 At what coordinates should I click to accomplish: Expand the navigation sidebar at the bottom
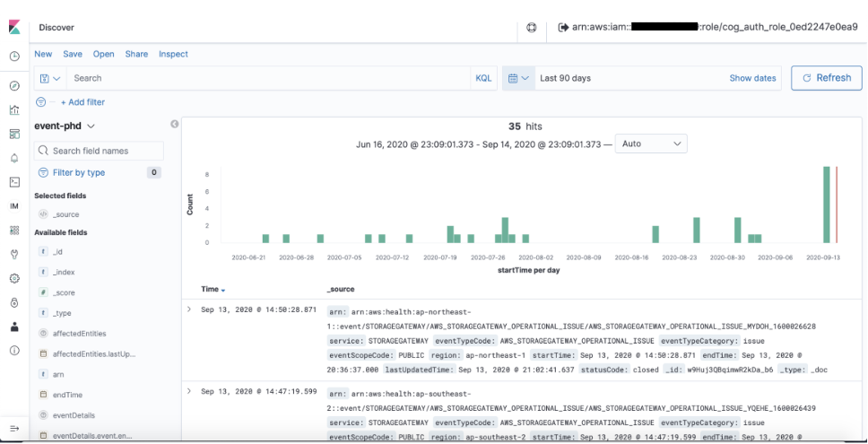click(x=14, y=429)
